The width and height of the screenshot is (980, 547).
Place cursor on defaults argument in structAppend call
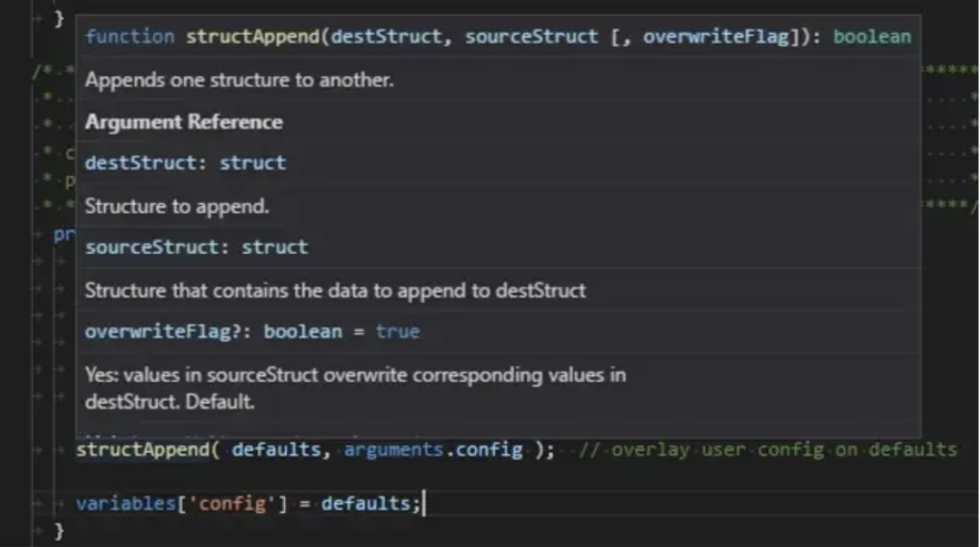pos(276,450)
